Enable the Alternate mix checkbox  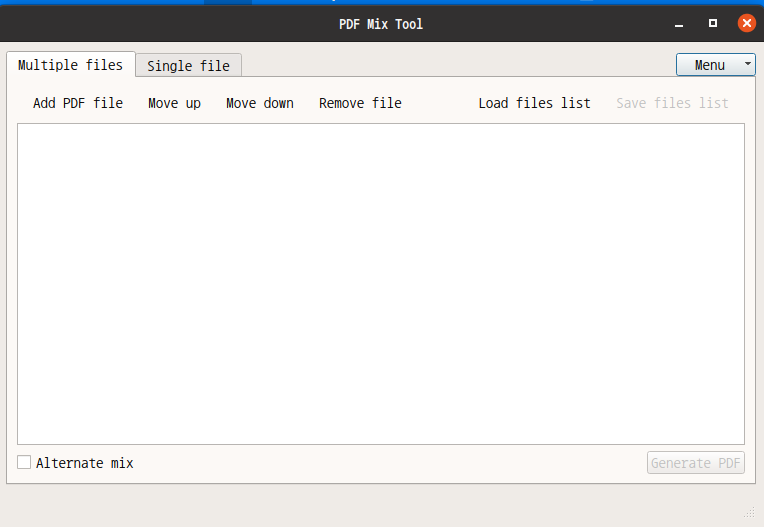pos(24,463)
